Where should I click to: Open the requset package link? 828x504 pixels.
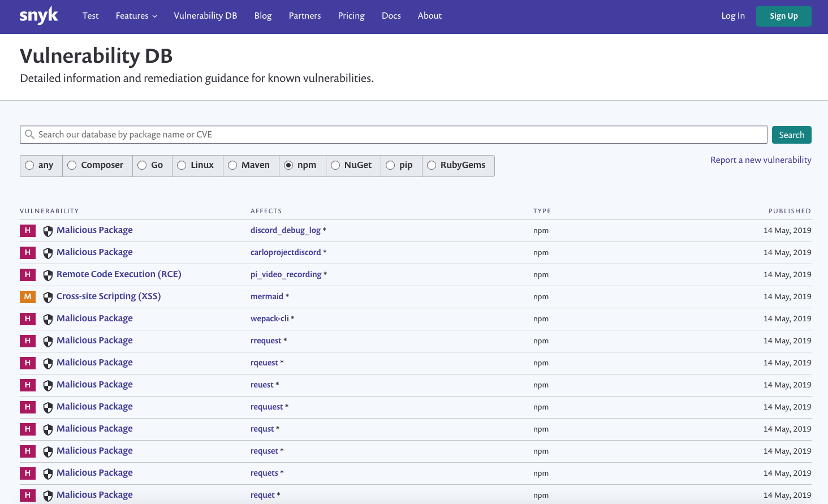click(x=264, y=451)
